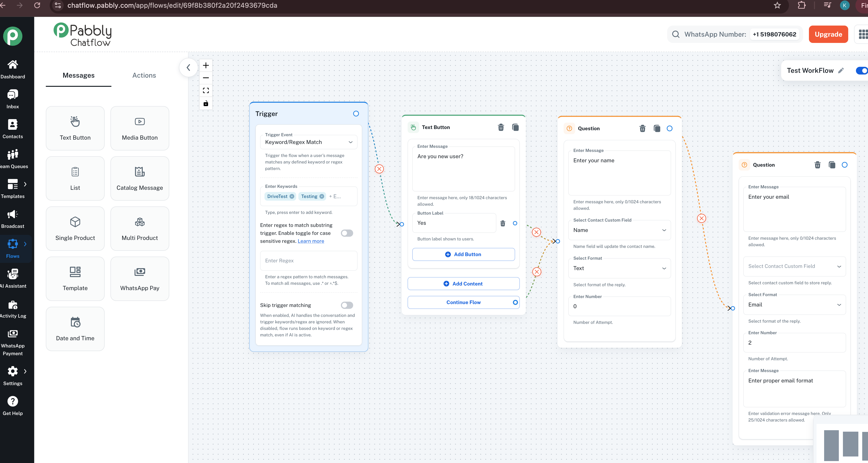Remove the Testing keyword chip

(x=322, y=197)
